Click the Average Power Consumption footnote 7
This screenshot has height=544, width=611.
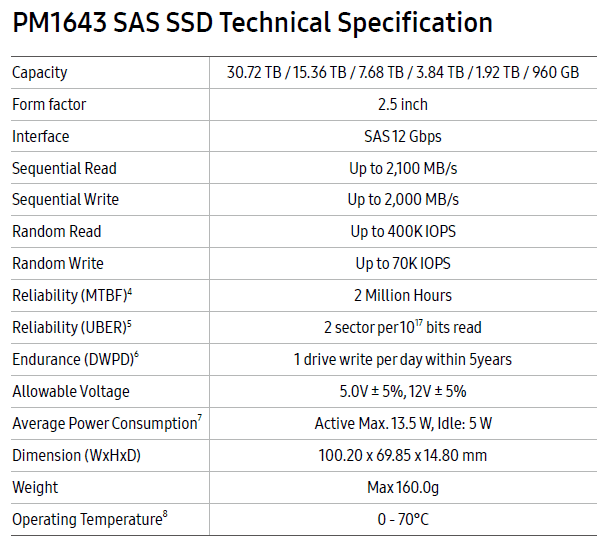point(200,419)
